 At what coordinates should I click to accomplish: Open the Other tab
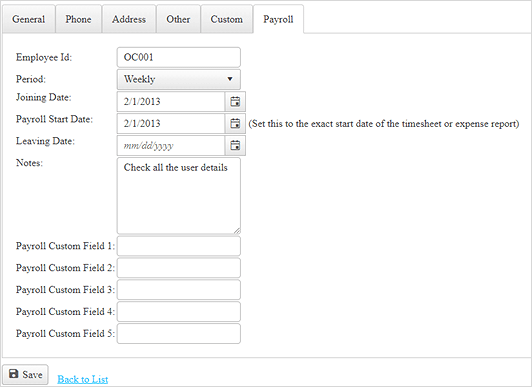[178, 19]
